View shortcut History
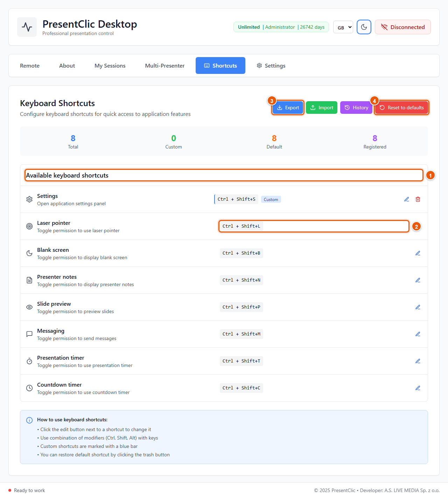 tap(356, 108)
